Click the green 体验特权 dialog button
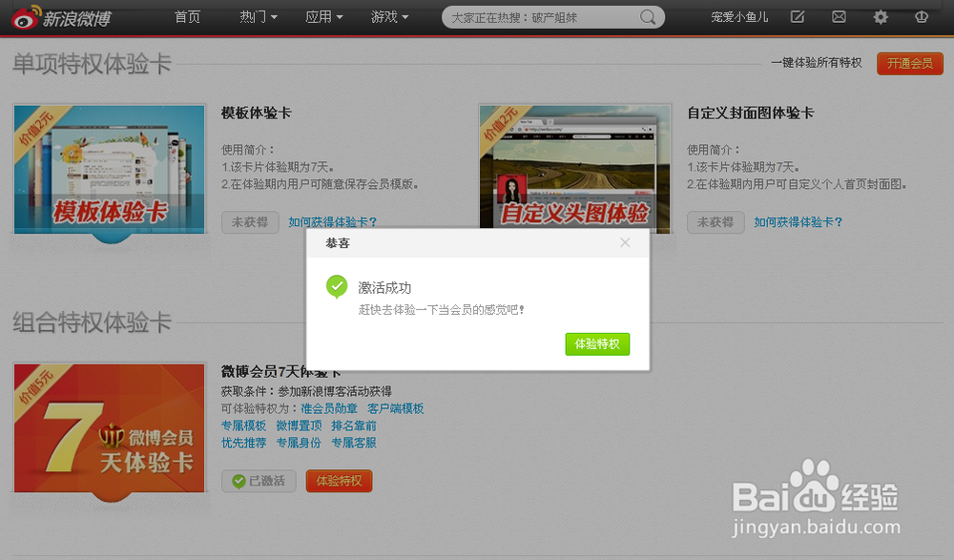The image size is (954, 560). 597,343
